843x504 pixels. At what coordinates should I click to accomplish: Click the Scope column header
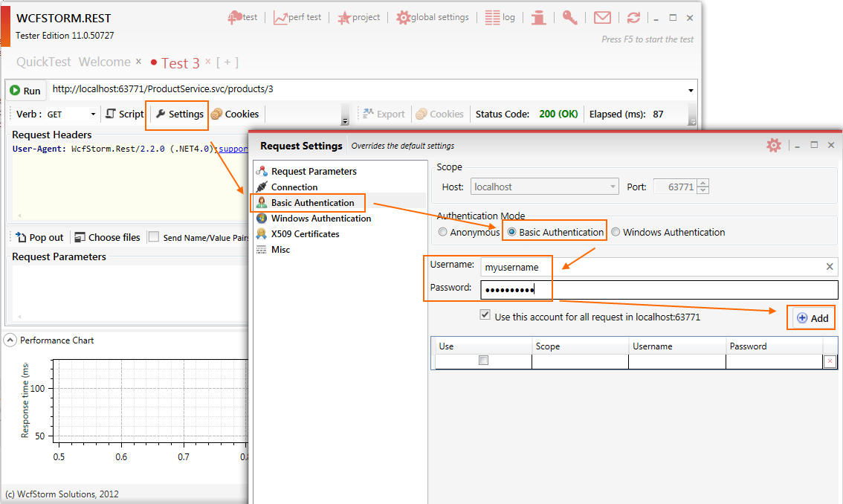click(580, 346)
